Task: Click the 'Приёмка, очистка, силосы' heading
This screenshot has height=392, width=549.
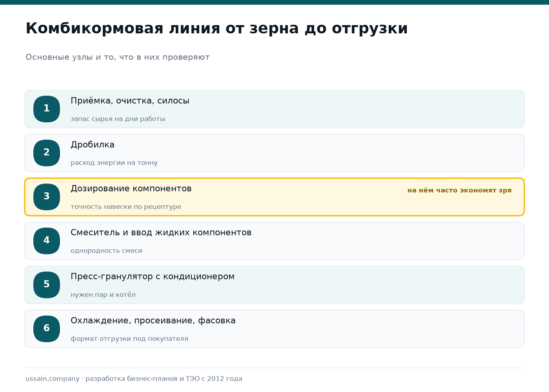Action: coord(130,101)
